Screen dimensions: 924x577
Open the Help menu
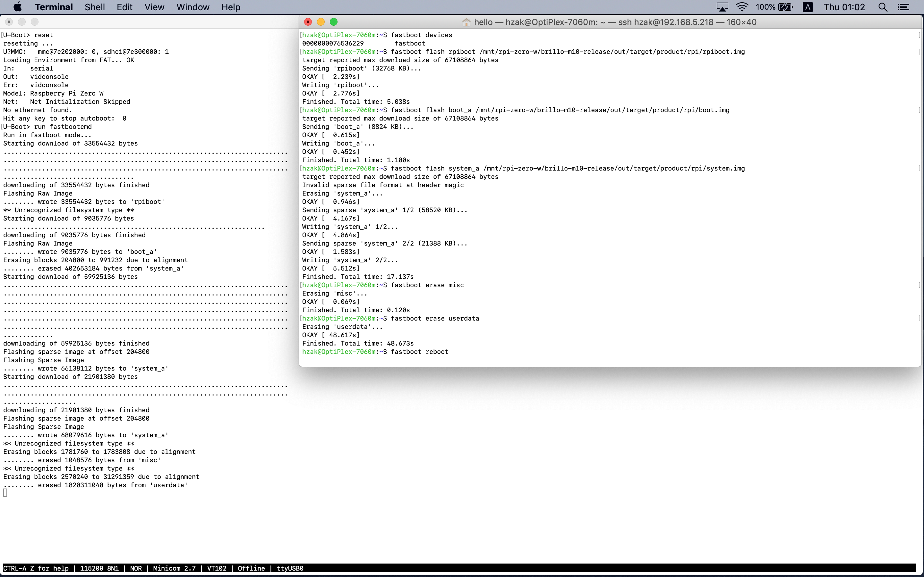231,7
